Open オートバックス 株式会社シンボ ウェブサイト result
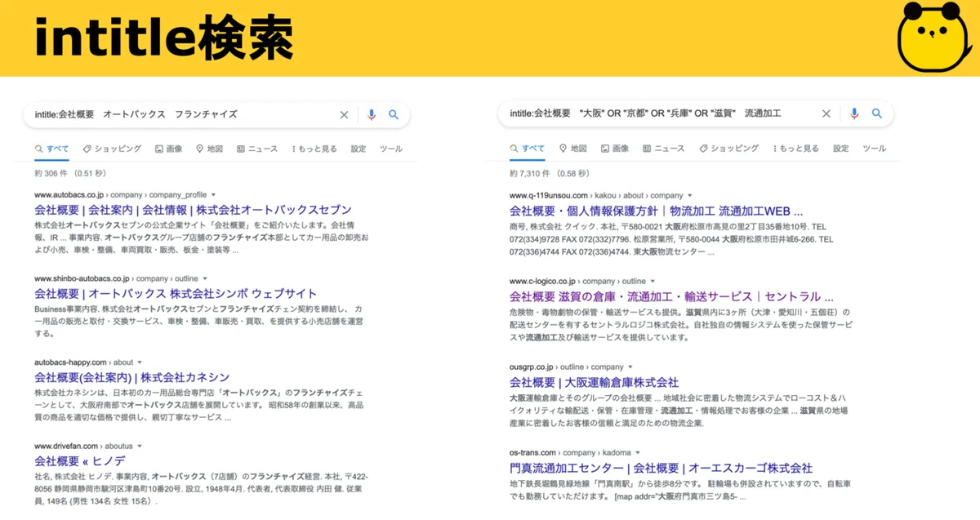Viewport: 980px width, 520px height. tap(176, 294)
